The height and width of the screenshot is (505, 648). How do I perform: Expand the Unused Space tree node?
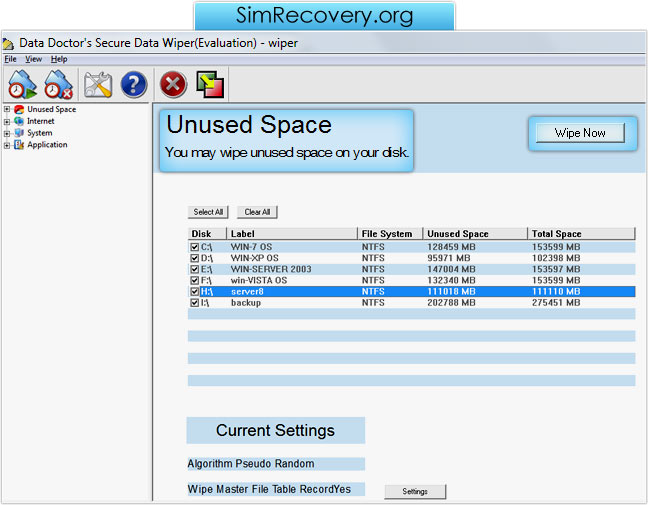click(x=7, y=110)
